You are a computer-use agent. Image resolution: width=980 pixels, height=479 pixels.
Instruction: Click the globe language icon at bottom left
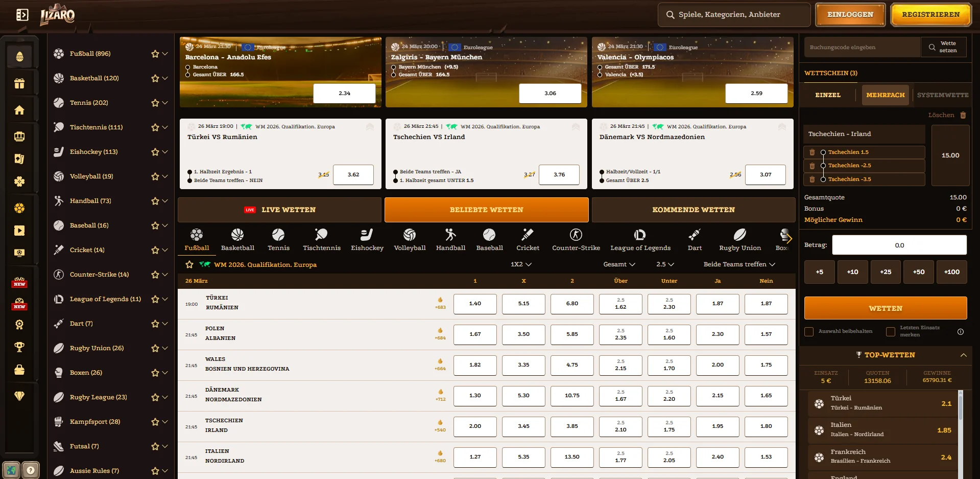[x=11, y=469]
